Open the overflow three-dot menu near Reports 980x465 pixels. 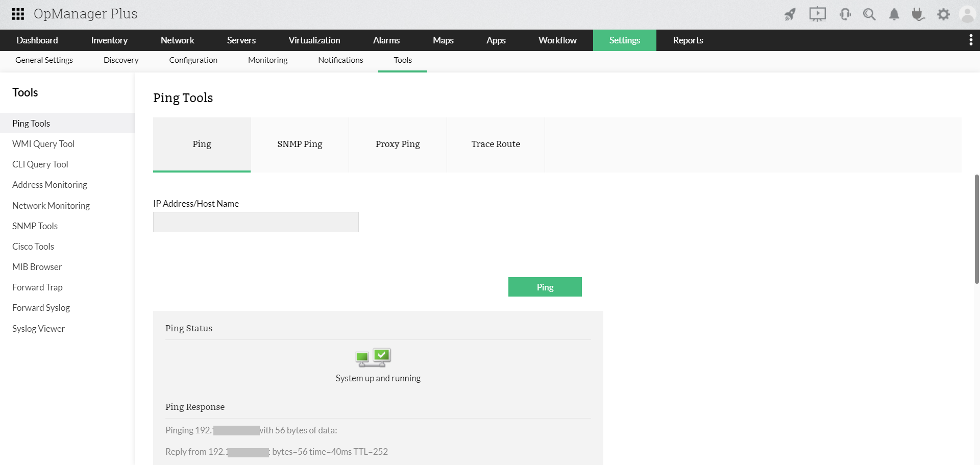(970, 40)
